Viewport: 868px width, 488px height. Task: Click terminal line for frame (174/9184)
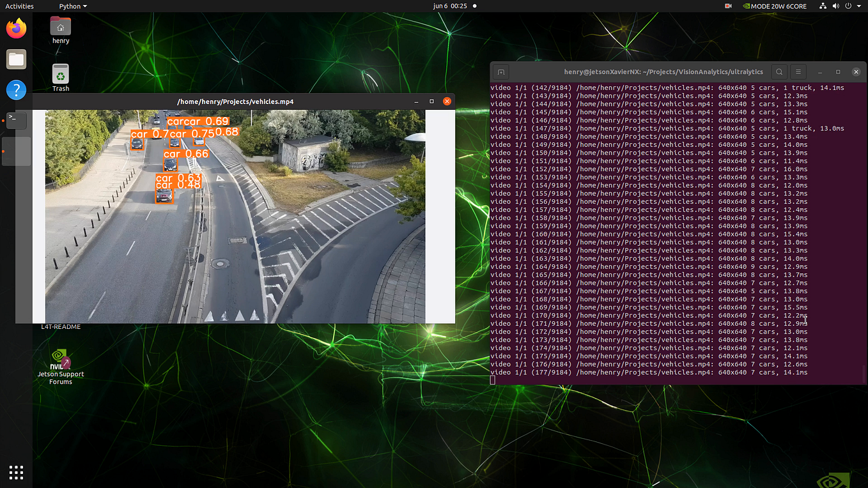click(x=649, y=347)
